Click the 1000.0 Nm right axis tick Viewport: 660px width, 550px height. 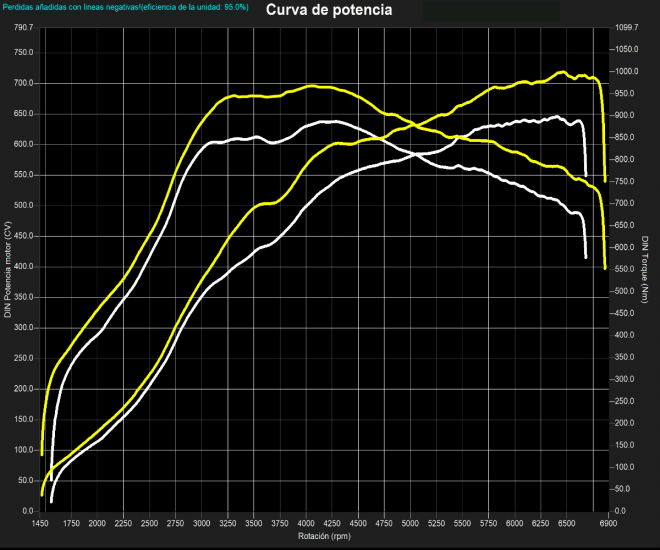pos(626,72)
